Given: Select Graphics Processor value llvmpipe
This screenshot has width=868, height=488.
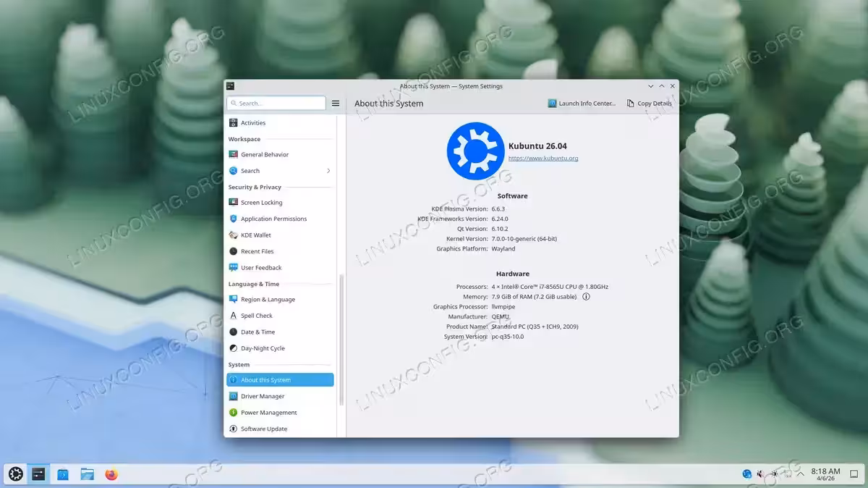Looking at the screenshot, I should pyautogui.click(x=503, y=307).
